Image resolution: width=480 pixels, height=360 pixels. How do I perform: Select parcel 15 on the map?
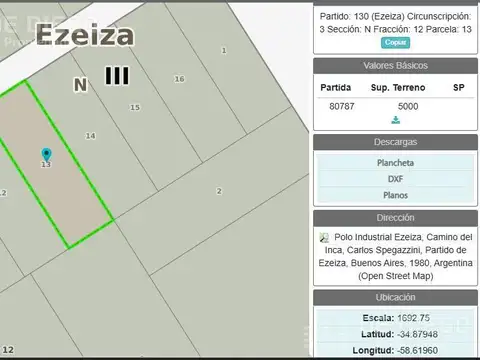click(x=135, y=107)
